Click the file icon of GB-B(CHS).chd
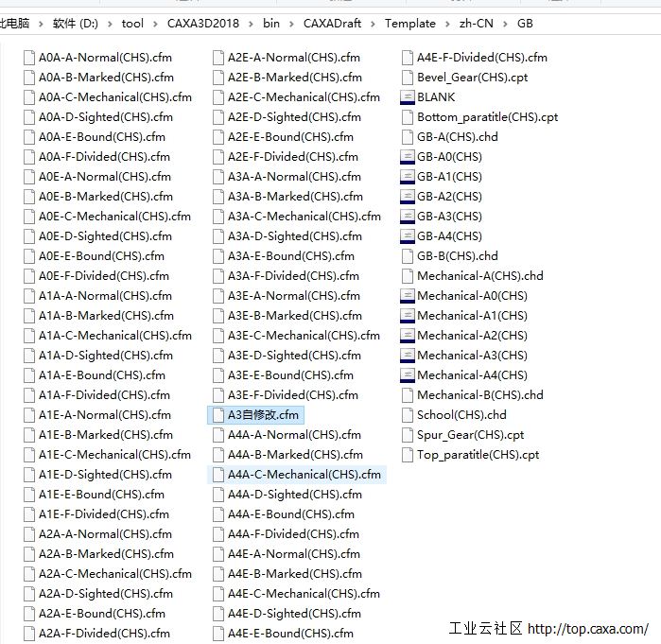Screen dimensions: 661x644 408,256
